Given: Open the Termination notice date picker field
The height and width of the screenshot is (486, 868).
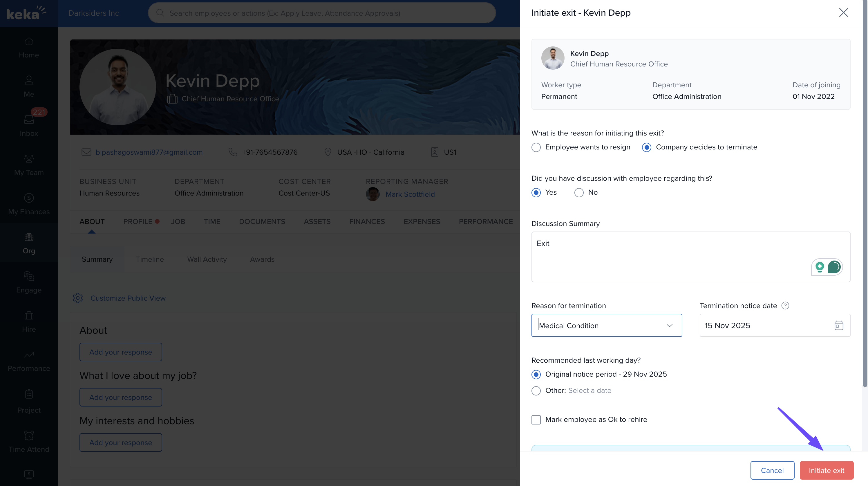Looking at the screenshot, I should coord(765,325).
